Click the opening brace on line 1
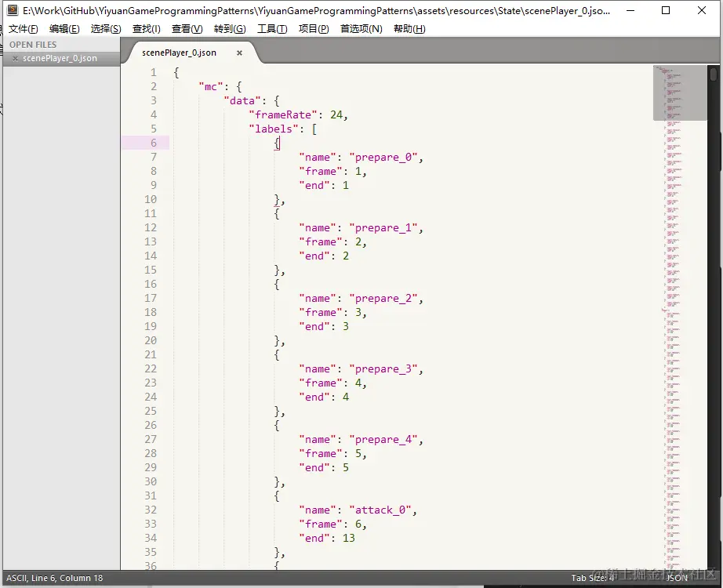 176,72
